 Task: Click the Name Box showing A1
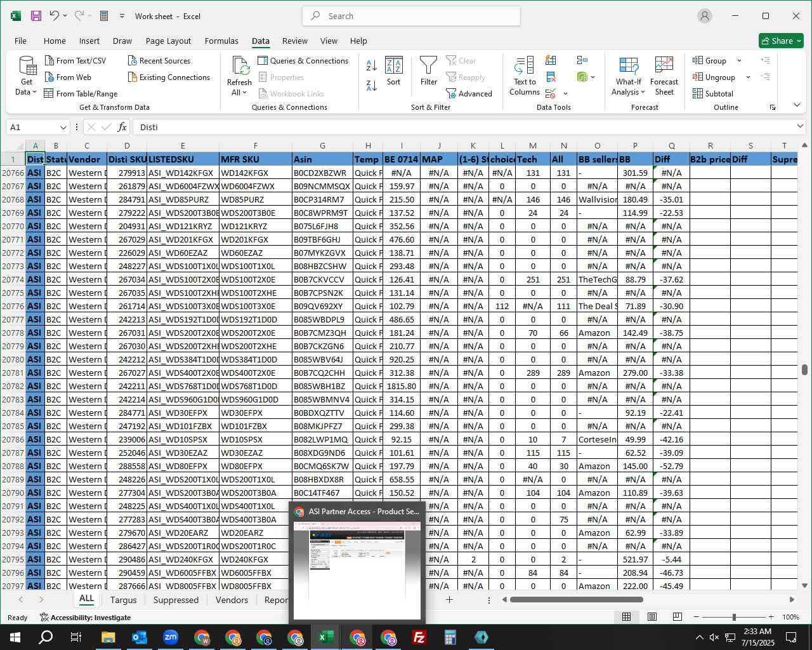pos(37,127)
